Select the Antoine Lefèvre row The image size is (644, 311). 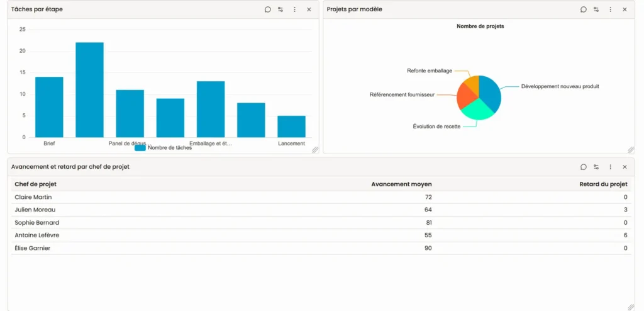pyautogui.click(x=321, y=235)
